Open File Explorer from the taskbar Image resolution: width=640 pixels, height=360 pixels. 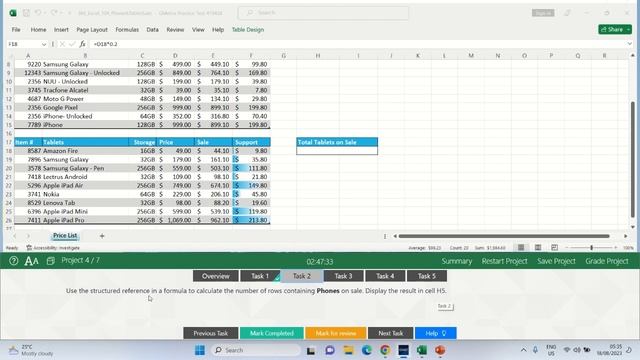point(348,350)
